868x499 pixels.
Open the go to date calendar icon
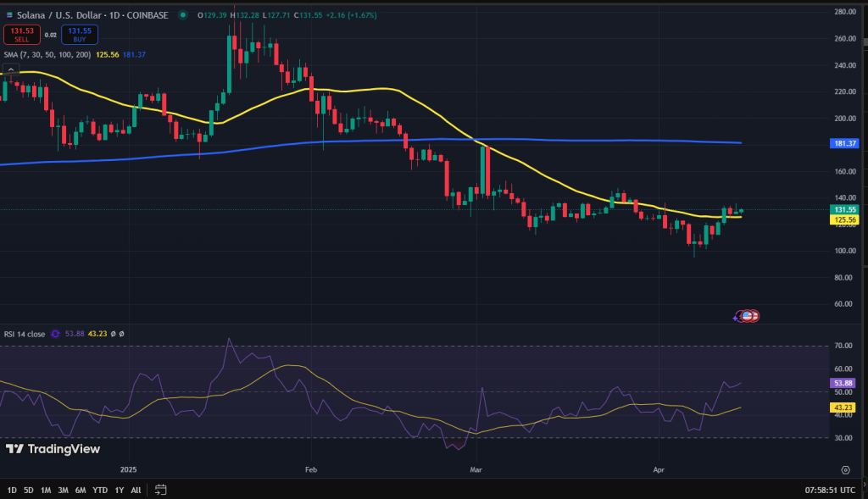pyautogui.click(x=160, y=490)
